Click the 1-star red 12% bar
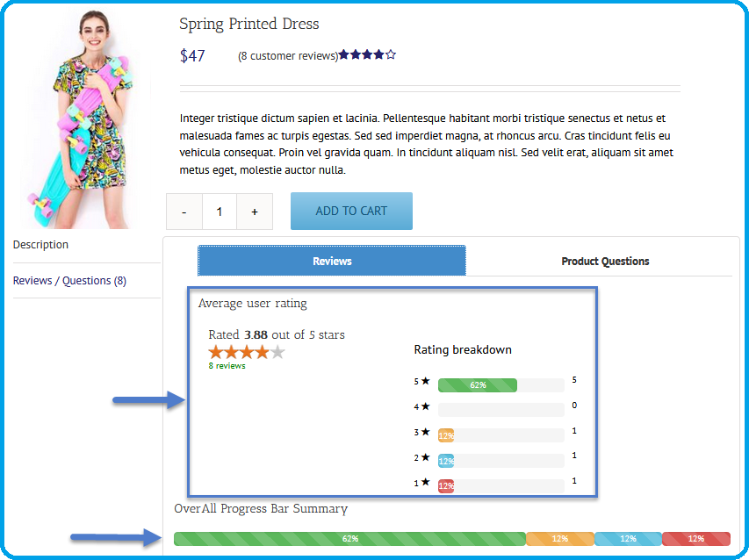The image size is (749, 560). 446,486
